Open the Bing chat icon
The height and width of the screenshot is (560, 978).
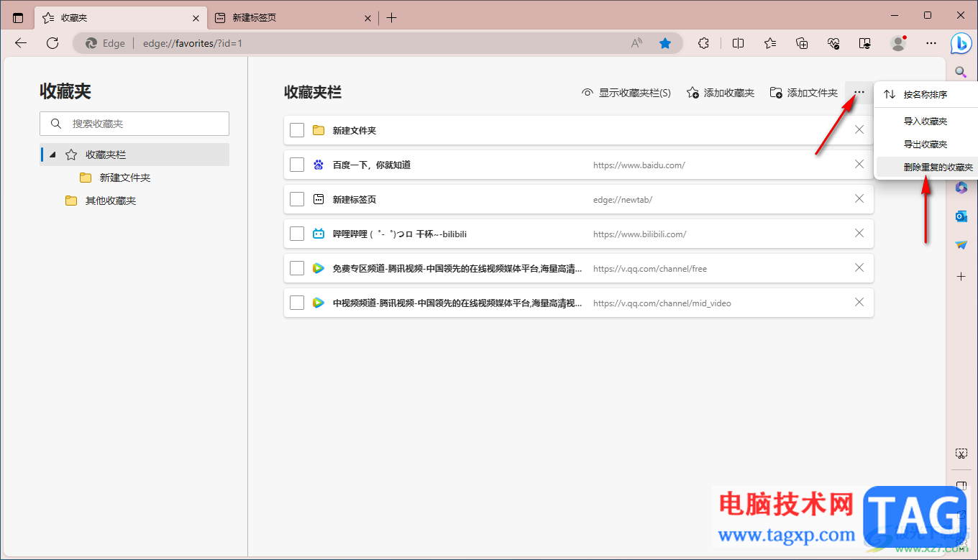[961, 43]
